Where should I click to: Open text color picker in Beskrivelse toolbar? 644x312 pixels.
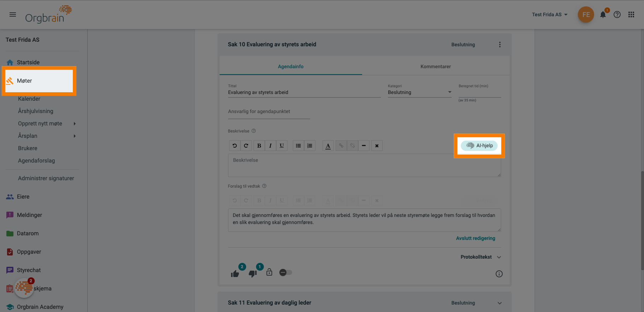(x=328, y=146)
